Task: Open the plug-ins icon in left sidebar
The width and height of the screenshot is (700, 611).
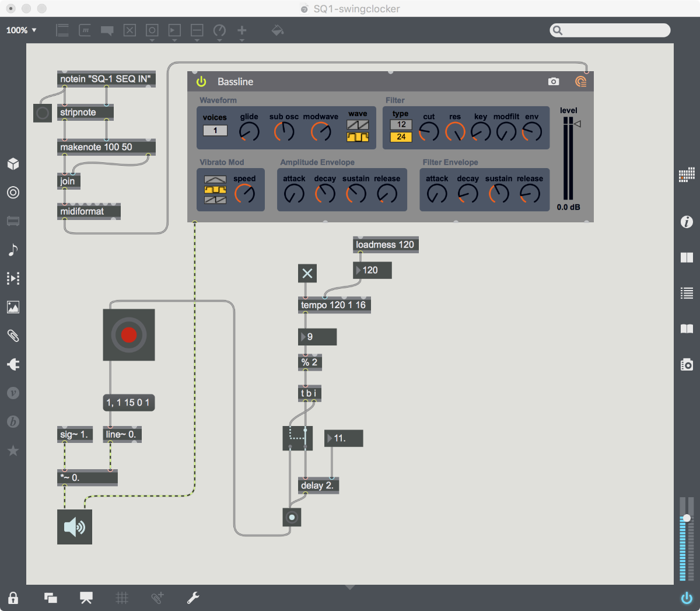Action: point(13,364)
